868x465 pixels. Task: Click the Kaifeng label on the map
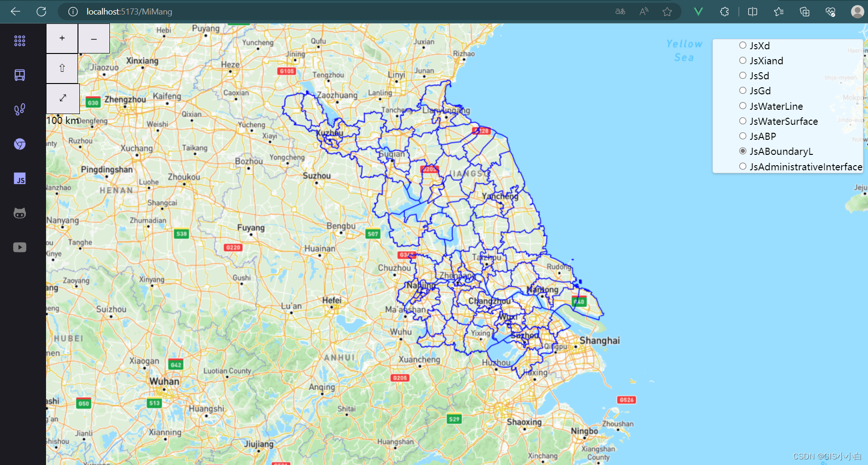click(x=167, y=96)
